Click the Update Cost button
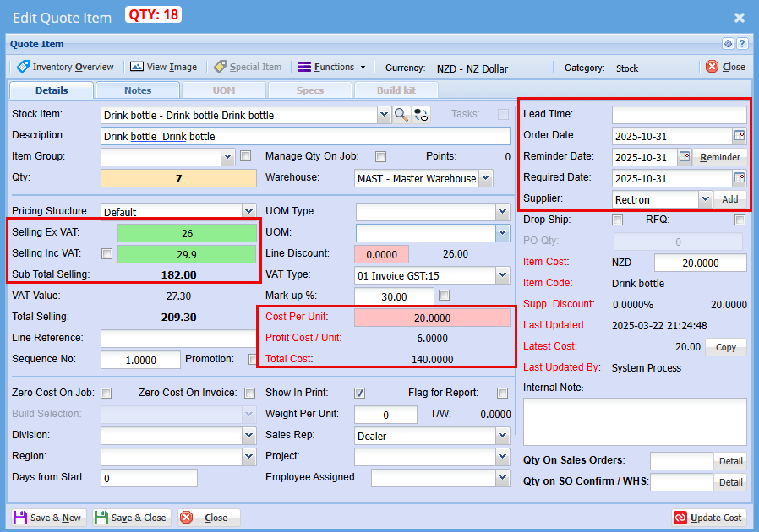759x532 pixels. click(708, 518)
